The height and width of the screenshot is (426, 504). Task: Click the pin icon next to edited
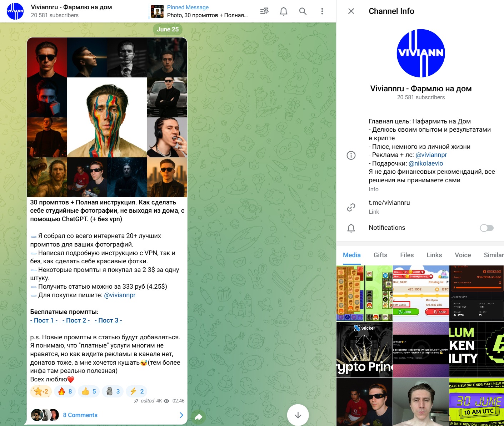[x=136, y=401]
